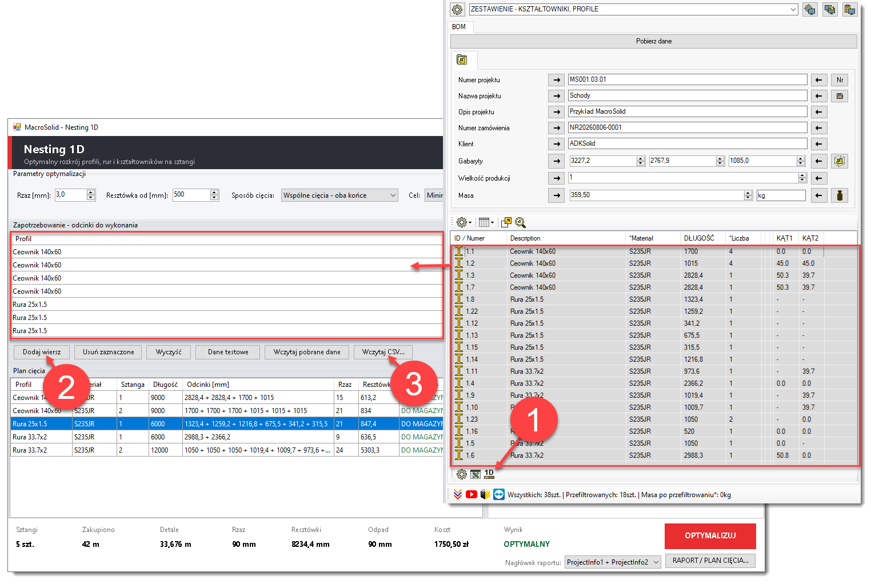
Task: Click the weight icon beside Masa row
Action: (x=840, y=195)
